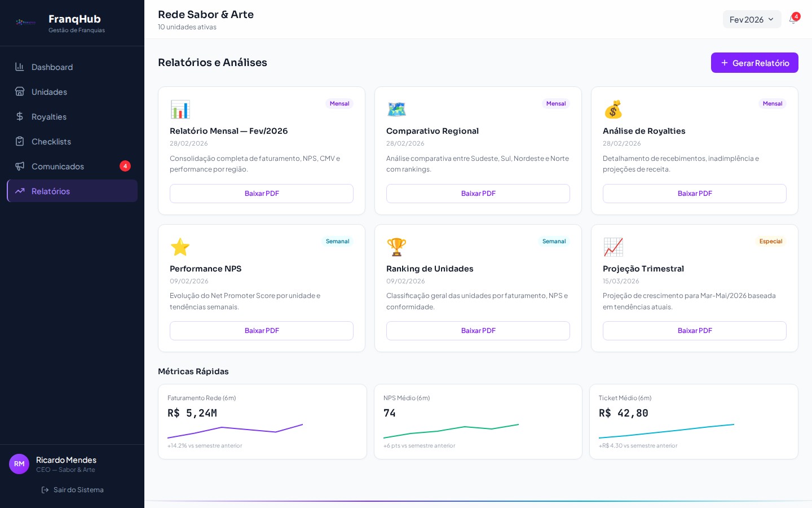Select the Dashboard bar-chart icon in sidebar
This screenshot has height=508, width=812.
point(20,67)
